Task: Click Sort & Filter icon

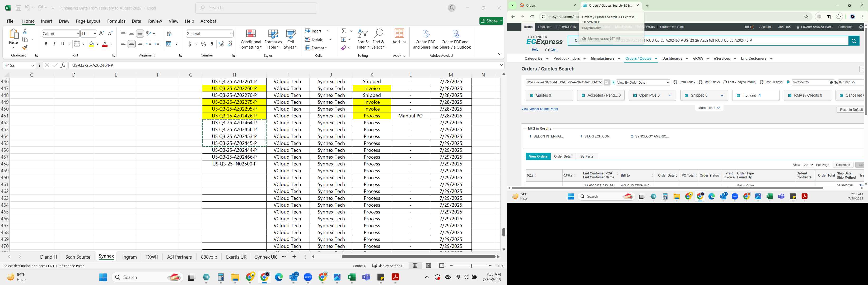Action: [x=363, y=39]
